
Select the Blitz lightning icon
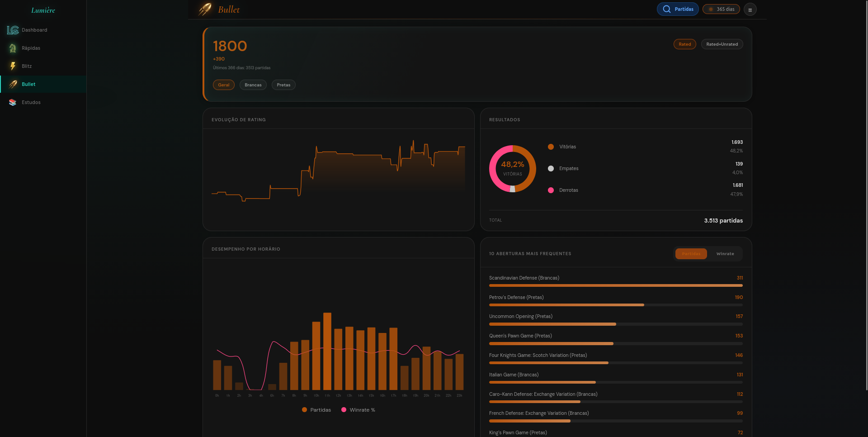click(x=13, y=66)
